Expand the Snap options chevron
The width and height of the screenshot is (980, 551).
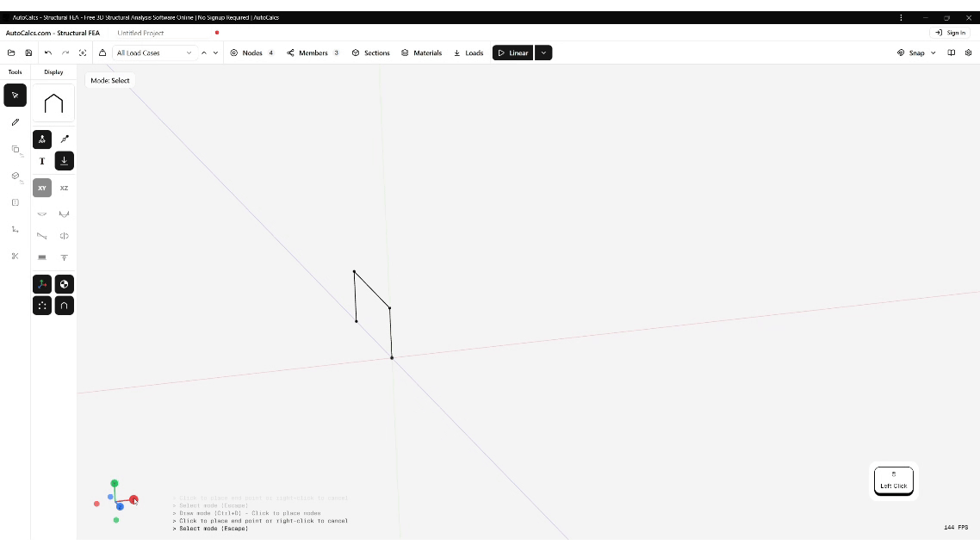click(x=933, y=53)
